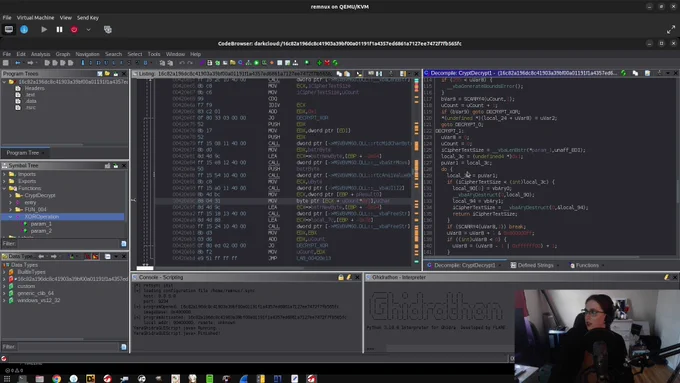Open the Window menu in CodeBrowser

[175, 54]
